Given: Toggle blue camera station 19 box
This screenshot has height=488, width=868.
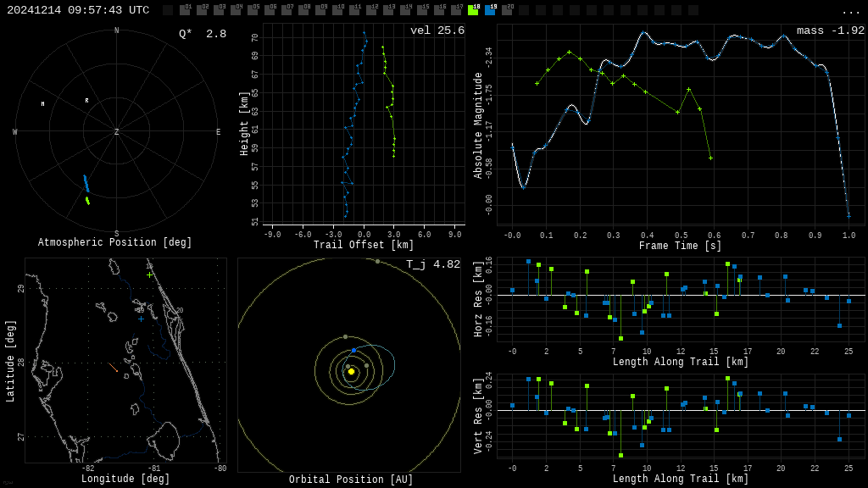Looking at the screenshot, I should point(490,10).
